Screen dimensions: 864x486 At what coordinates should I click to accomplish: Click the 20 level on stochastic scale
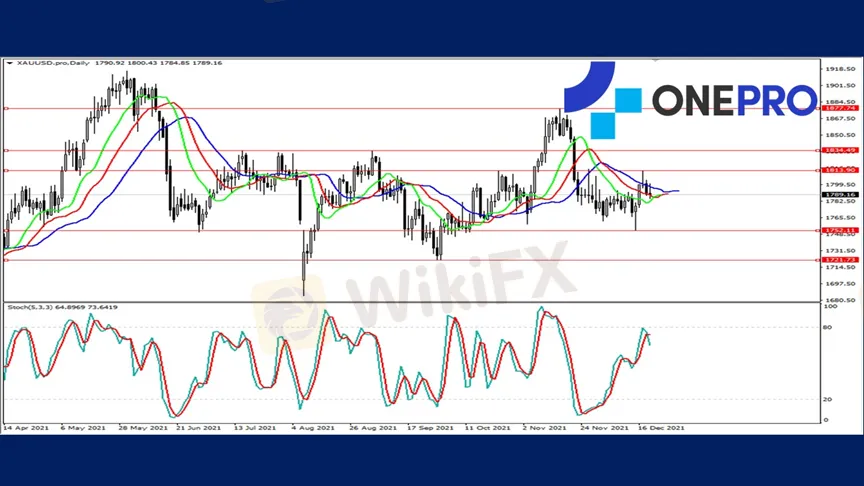(x=825, y=399)
